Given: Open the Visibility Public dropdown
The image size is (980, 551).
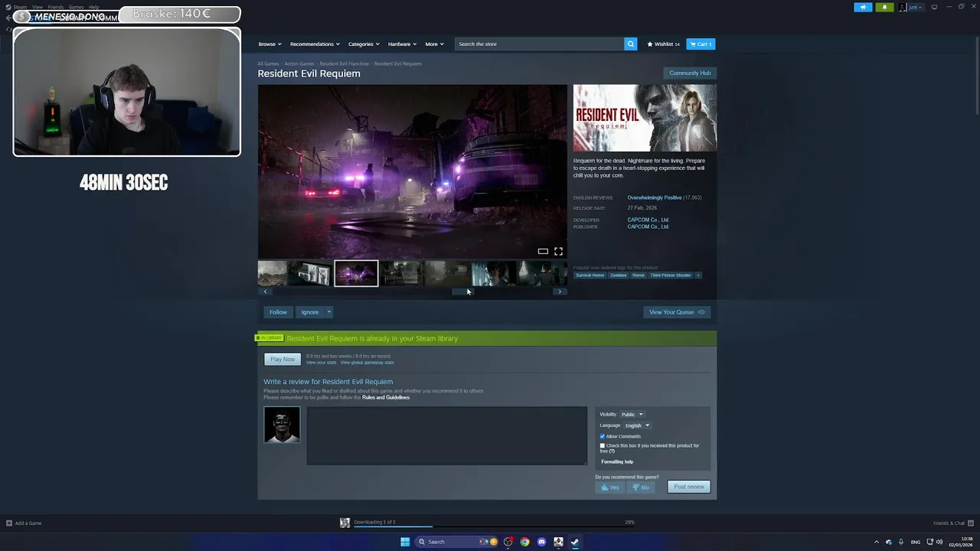Looking at the screenshot, I should [632, 414].
